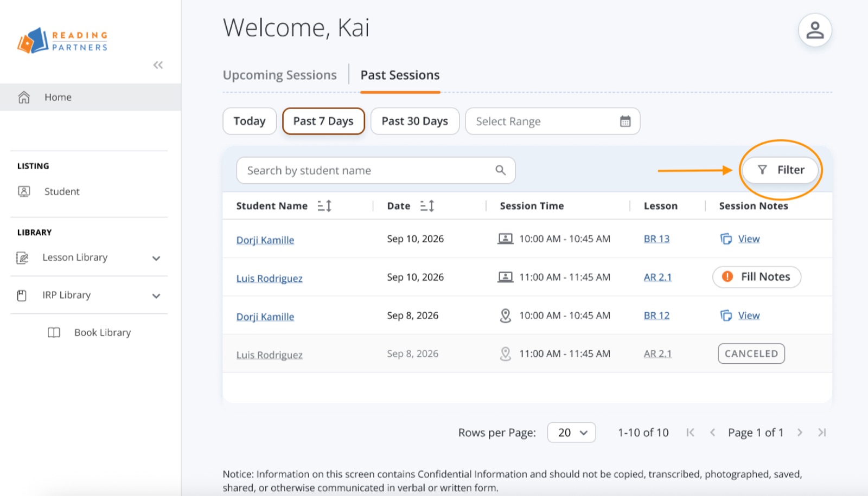Click the Lesson Library icon
The image size is (868, 496).
coord(22,257)
